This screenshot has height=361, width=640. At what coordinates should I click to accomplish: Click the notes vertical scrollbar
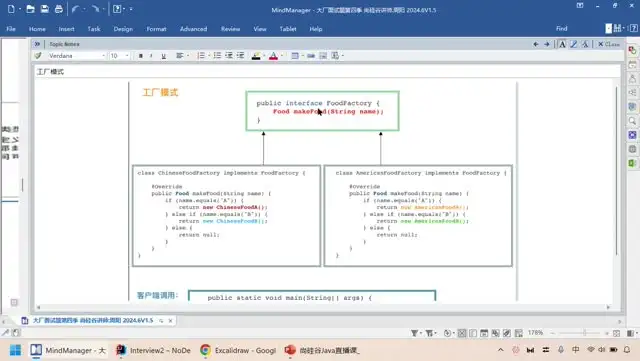(616, 172)
